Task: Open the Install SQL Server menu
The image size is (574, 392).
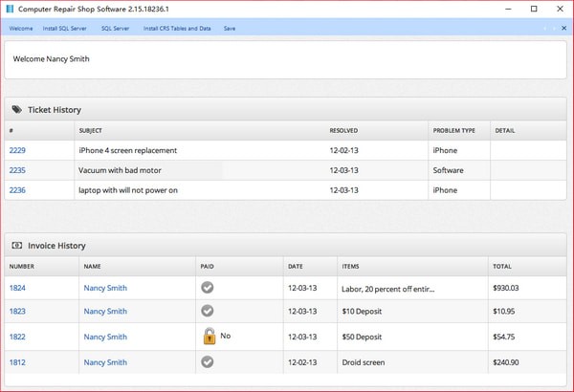Action: [65, 29]
